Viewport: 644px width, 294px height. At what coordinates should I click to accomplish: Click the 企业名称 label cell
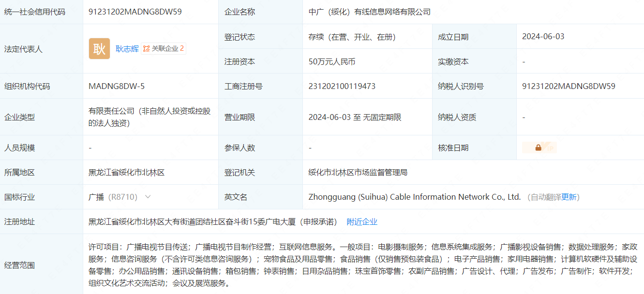(261, 12)
